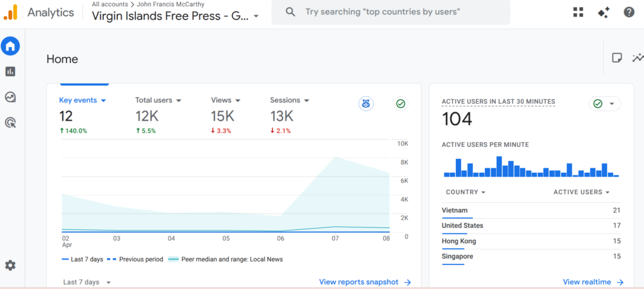Select the Total users metric tab
Screen dimensions: 644x289
coord(158,101)
